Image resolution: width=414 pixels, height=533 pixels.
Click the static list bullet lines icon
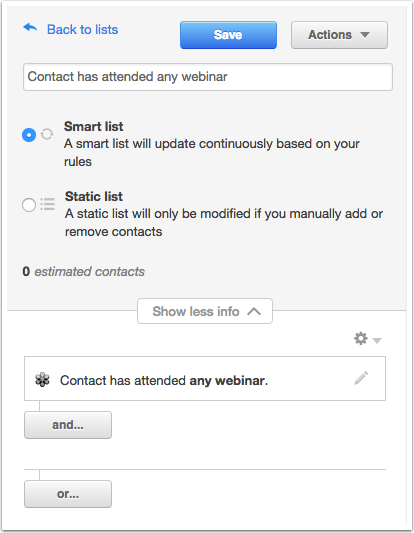(x=48, y=204)
